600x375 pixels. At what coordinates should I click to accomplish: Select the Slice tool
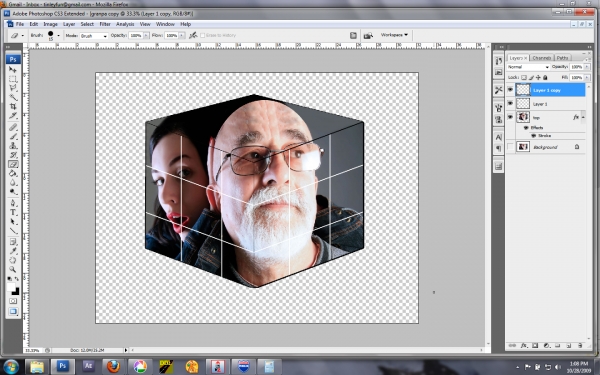13,116
